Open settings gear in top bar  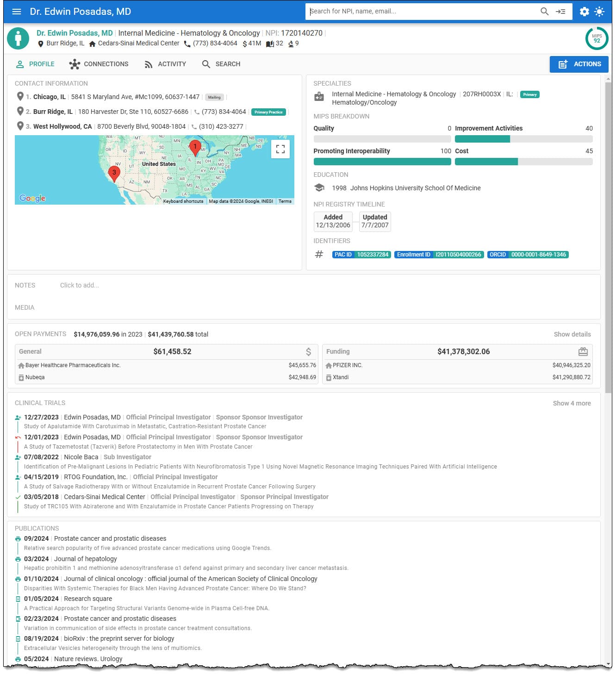(585, 12)
